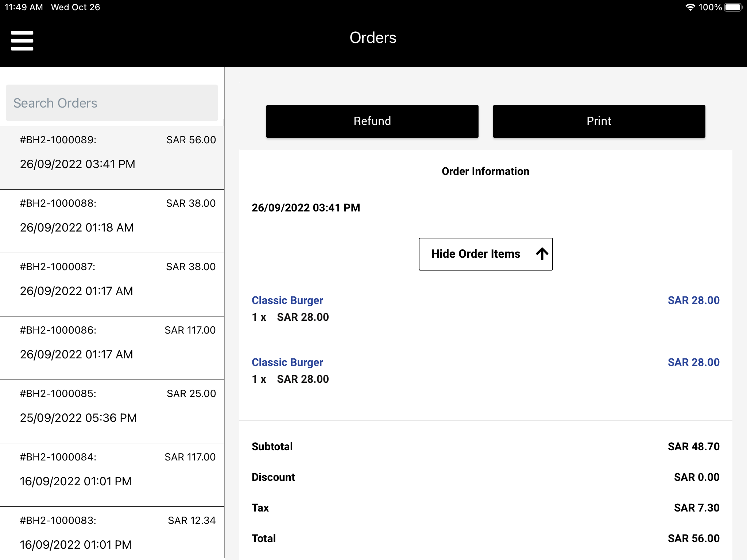Image resolution: width=747 pixels, height=560 pixels.
Task: Tap the battery status icon
Action: (x=734, y=7)
